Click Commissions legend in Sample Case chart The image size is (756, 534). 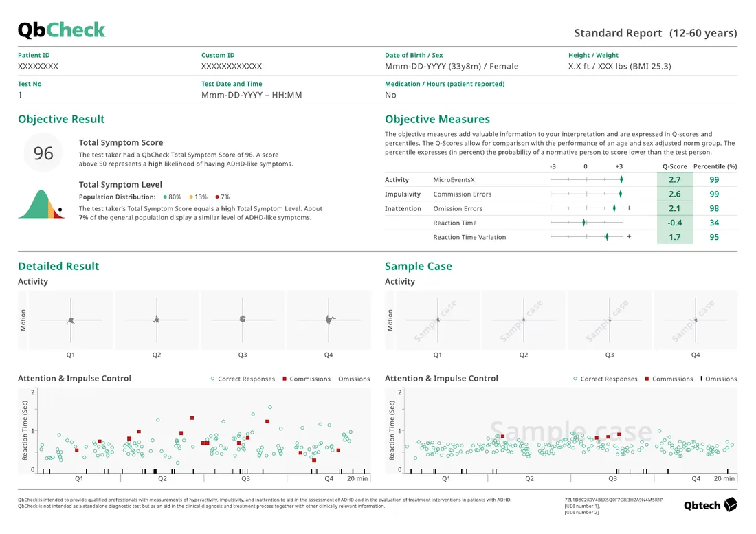[669, 379]
